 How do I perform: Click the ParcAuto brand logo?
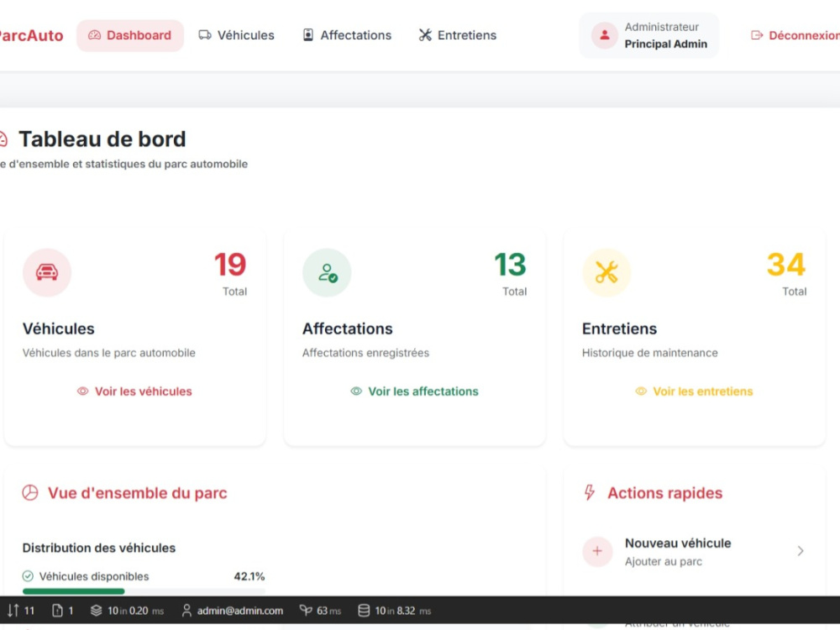pyautogui.click(x=31, y=35)
